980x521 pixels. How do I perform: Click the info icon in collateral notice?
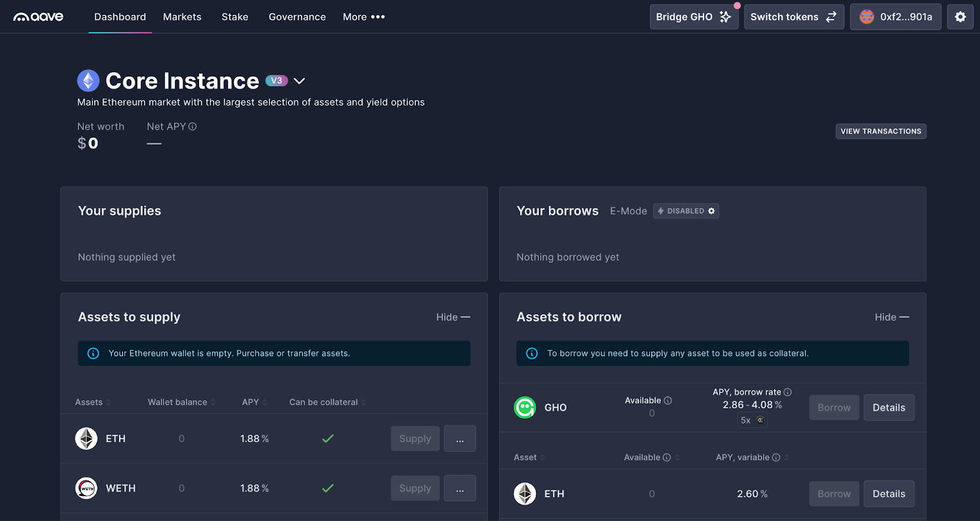pos(532,353)
